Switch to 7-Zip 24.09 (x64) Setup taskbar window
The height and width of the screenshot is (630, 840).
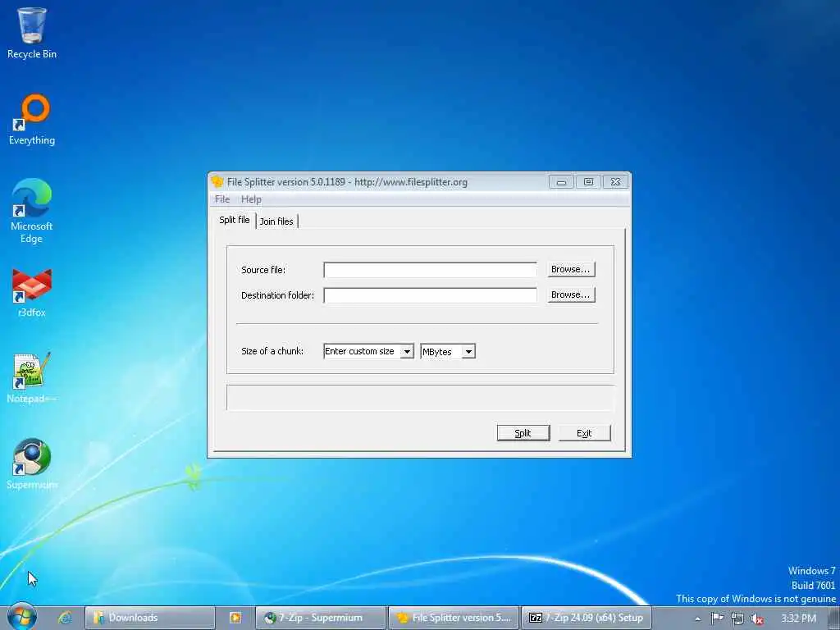[586, 618]
